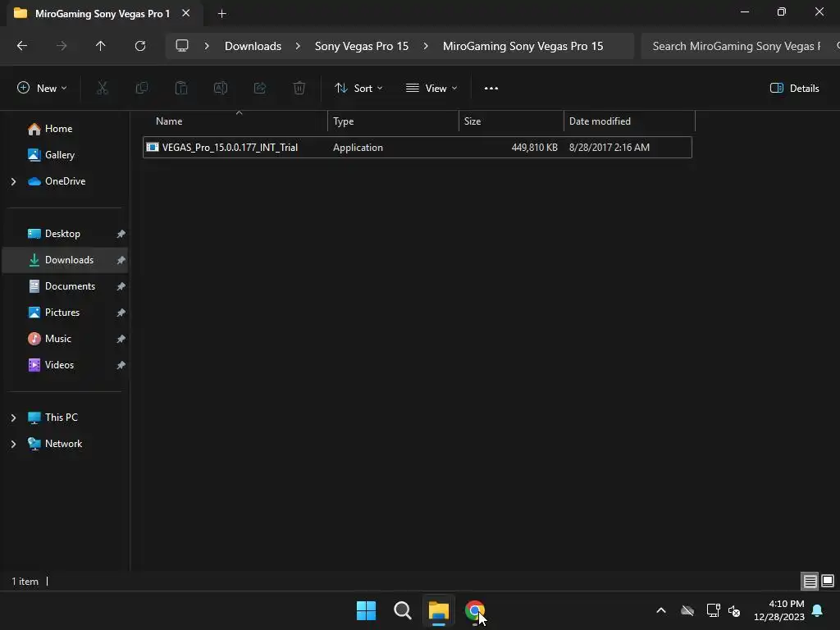Refresh the current folder view
The width and height of the screenshot is (840, 630).
tap(140, 46)
